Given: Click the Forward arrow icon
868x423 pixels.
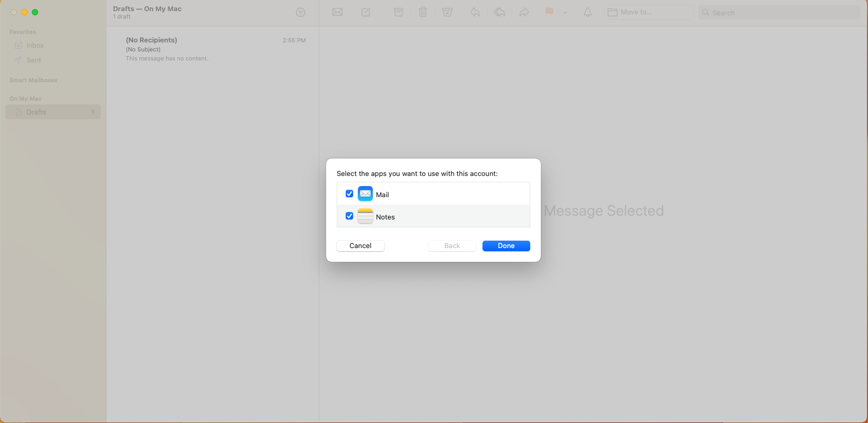Looking at the screenshot, I should pyautogui.click(x=524, y=12).
